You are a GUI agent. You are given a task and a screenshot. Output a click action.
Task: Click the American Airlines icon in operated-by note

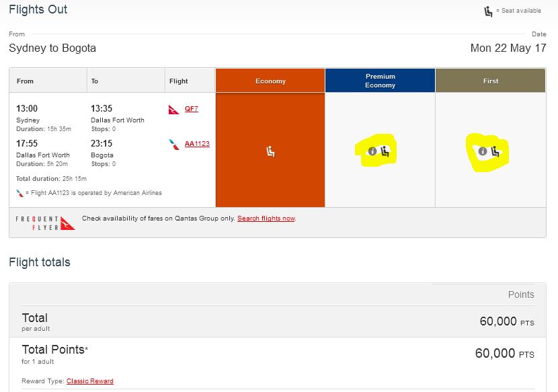[x=20, y=193]
